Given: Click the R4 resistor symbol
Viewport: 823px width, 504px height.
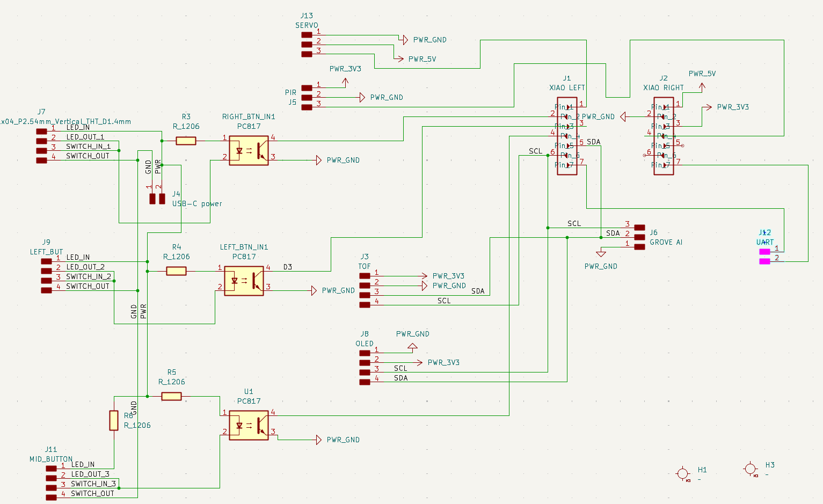Looking at the screenshot, I should (x=176, y=271).
